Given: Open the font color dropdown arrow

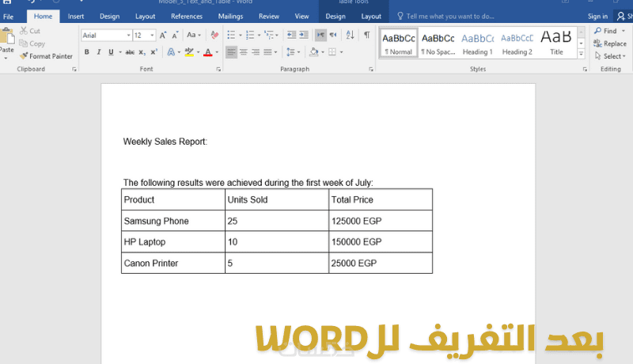Looking at the screenshot, I should (217, 52).
